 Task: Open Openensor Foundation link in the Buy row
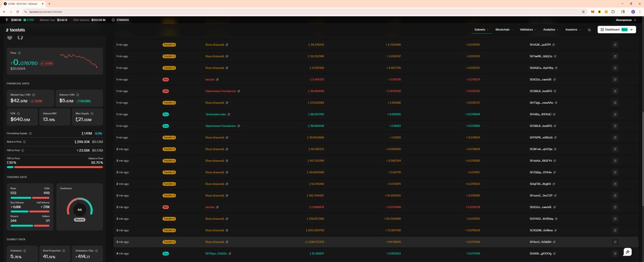tap(221, 126)
